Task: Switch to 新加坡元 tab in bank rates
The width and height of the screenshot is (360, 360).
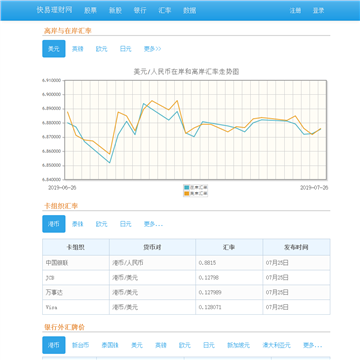Action: click(238, 345)
